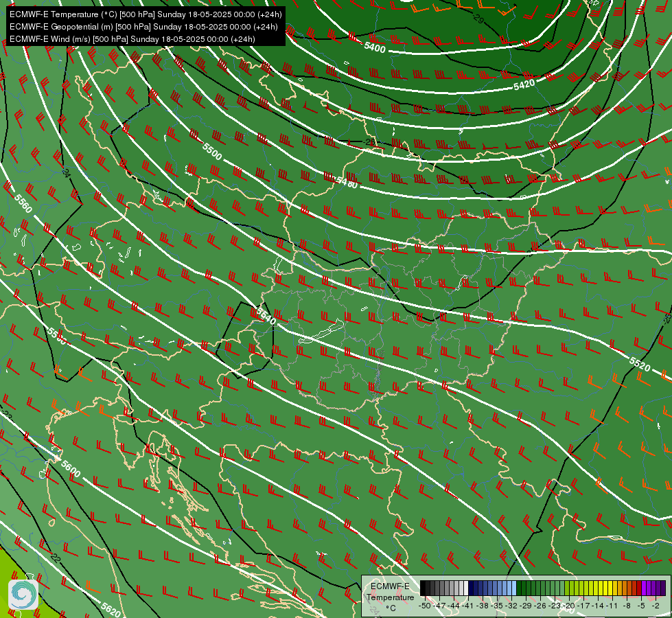This screenshot has width=672, height=618.
Task: Click the 5480 geopotential contour label
Action: click(x=347, y=183)
